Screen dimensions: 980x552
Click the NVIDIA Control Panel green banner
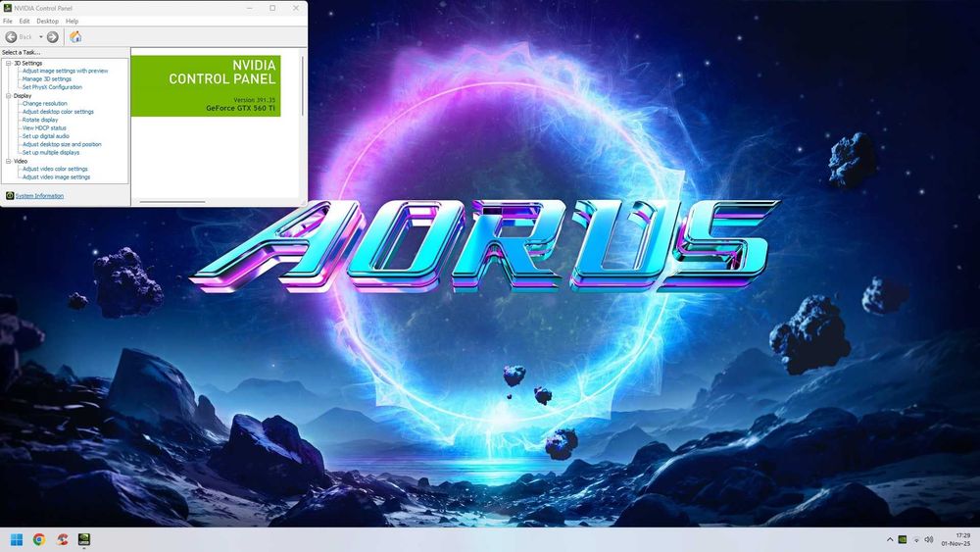(x=206, y=85)
